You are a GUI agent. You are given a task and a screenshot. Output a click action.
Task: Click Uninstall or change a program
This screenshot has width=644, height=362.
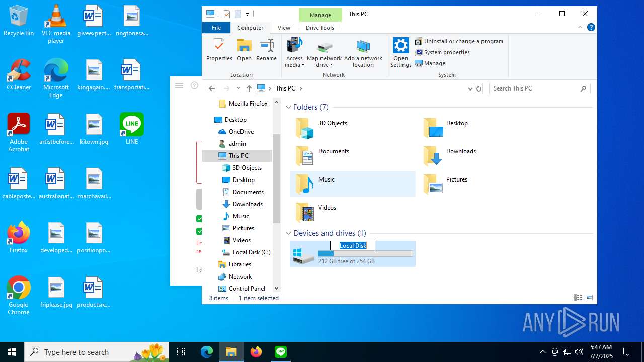459,41
